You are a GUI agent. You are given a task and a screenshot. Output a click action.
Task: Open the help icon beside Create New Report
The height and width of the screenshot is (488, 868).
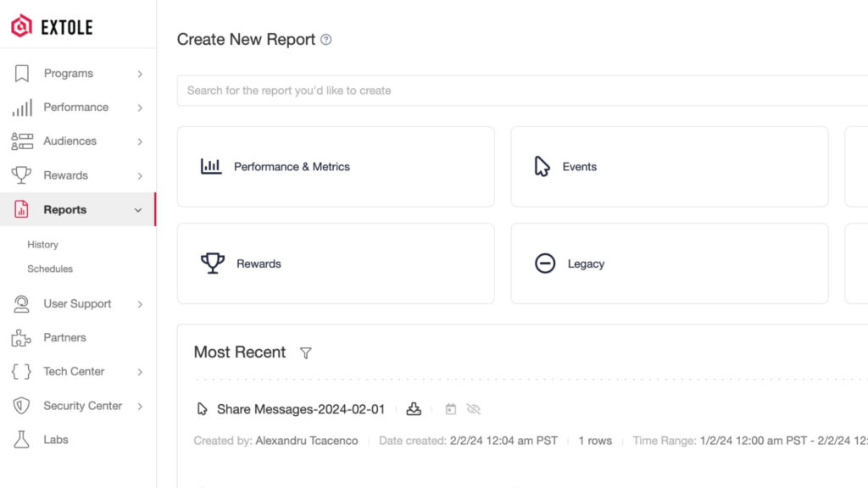[326, 40]
